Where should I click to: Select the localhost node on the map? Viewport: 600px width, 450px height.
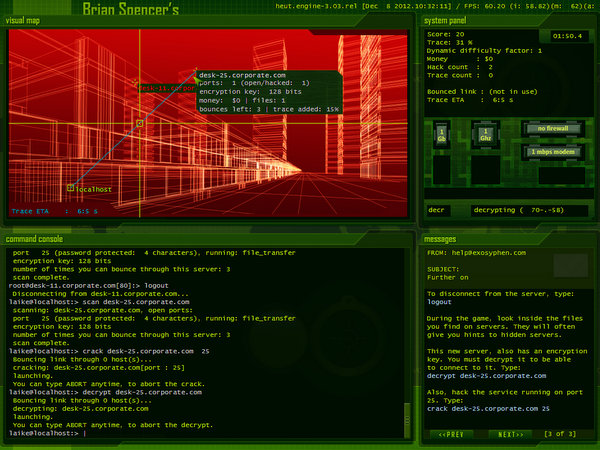pos(70,188)
